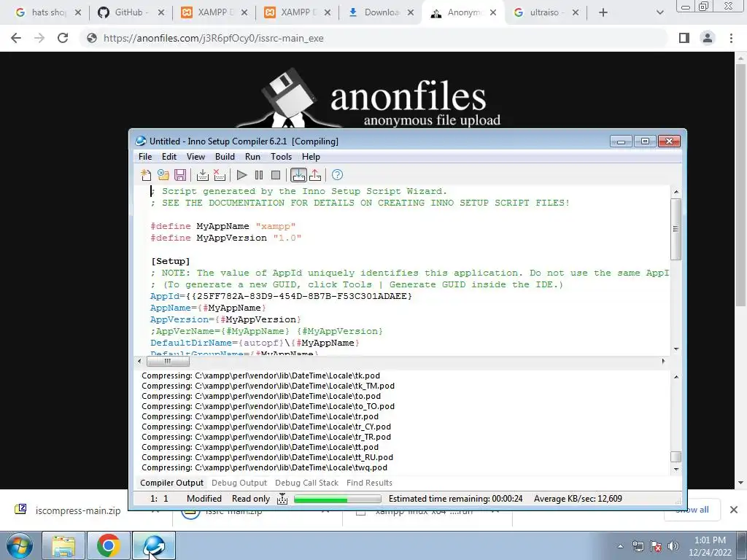The height and width of the screenshot is (560, 747).
Task: Open Chrome three-dot menu
Action: click(731, 38)
